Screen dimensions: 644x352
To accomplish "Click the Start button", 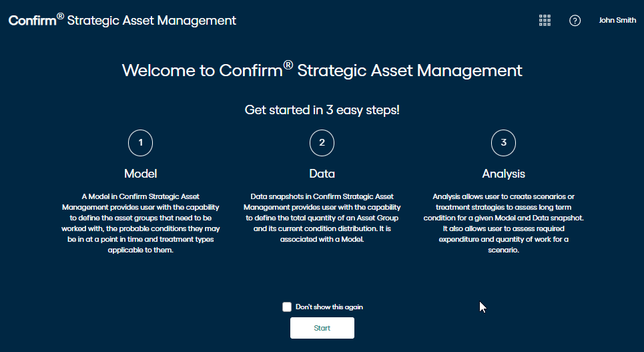I will coord(322,328).
